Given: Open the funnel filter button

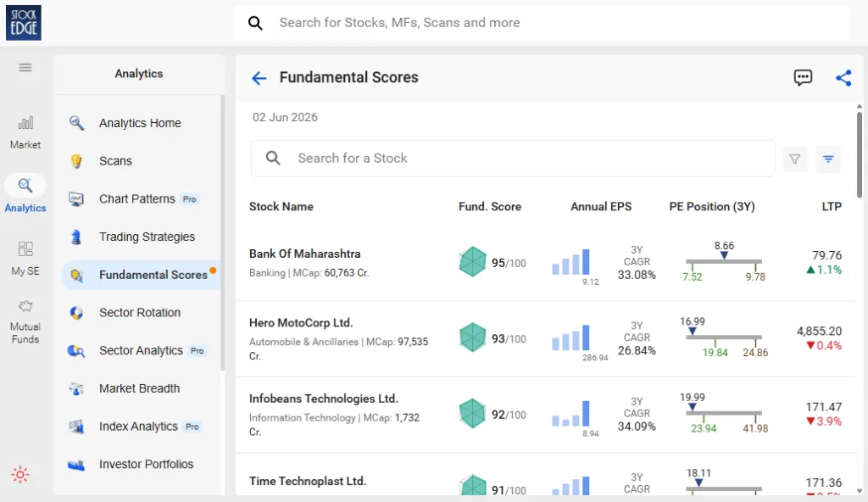Looking at the screenshot, I should (x=794, y=159).
